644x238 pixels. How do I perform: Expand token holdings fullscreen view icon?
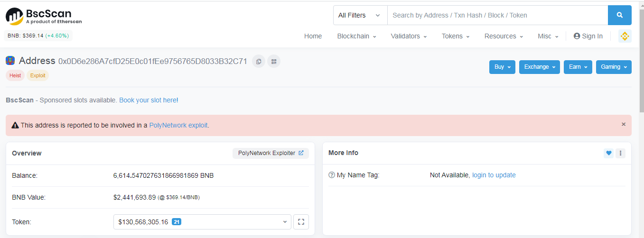(x=301, y=222)
